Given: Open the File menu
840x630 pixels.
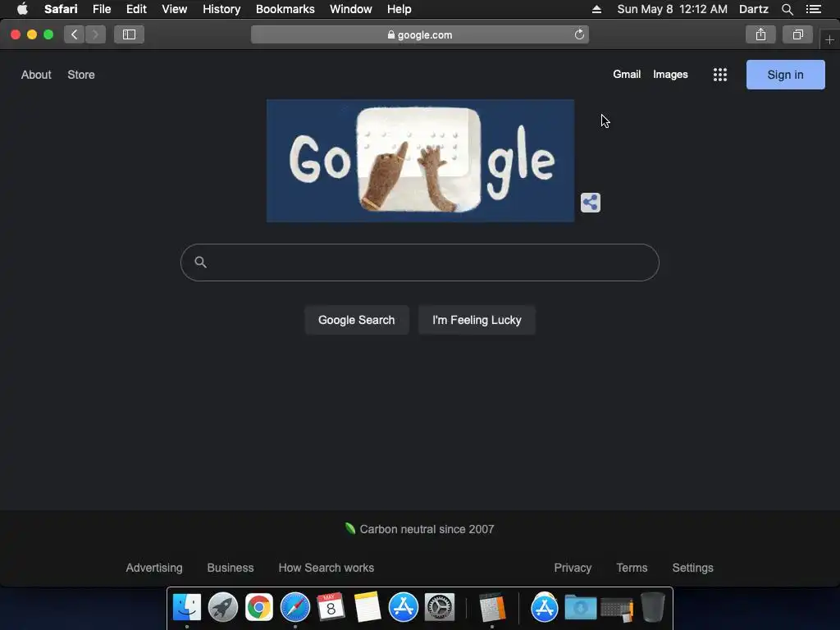Looking at the screenshot, I should coord(102,9).
